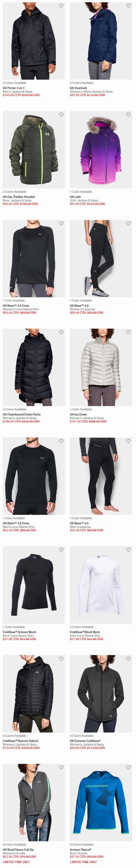Viewport: 136px width, 868px height.
Task: Open the UA Base 4.0 leggings image
Action: tap(101, 258)
